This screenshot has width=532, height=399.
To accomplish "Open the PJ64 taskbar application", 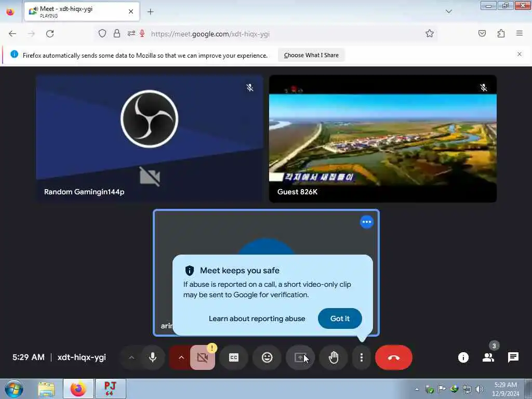I will tap(110, 389).
